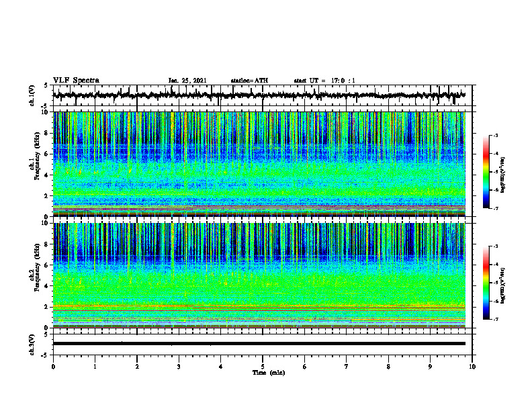Click time axis tick label '3'
Viewport: 532px width, 411px height.
tap(179, 367)
